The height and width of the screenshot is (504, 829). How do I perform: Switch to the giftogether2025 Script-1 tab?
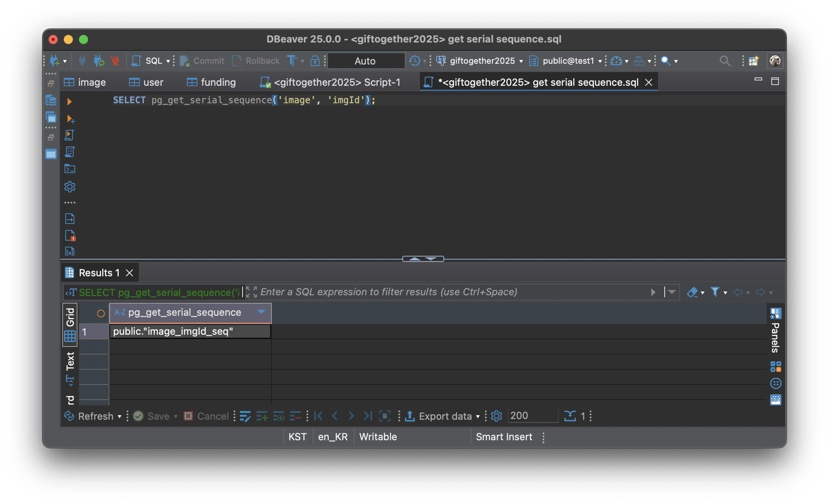click(330, 82)
